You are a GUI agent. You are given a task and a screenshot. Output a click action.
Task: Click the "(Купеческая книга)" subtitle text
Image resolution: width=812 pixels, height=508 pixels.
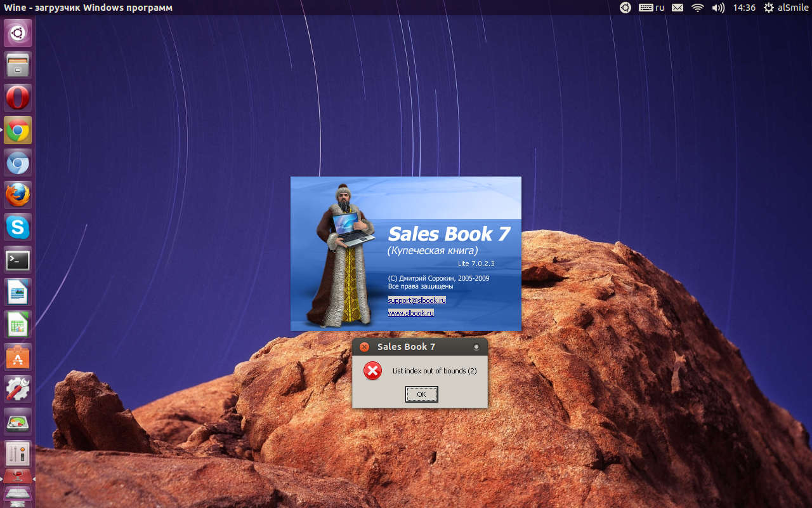point(433,251)
